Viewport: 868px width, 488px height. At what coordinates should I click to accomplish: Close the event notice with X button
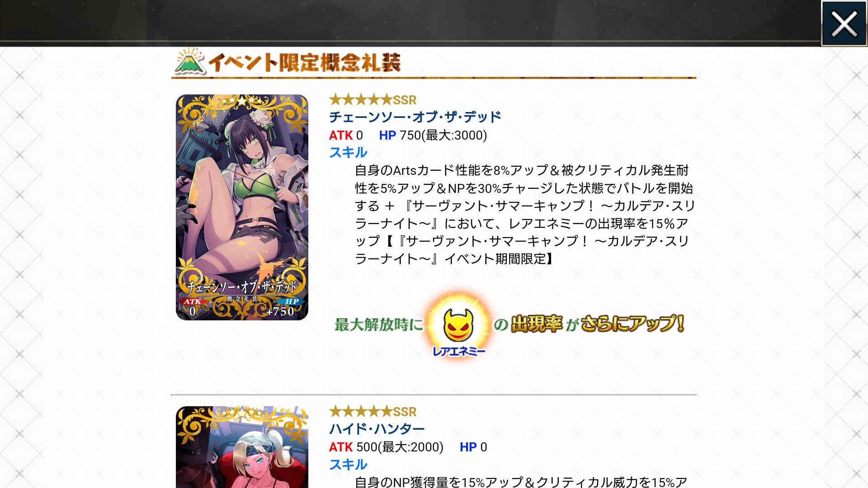click(844, 23)
